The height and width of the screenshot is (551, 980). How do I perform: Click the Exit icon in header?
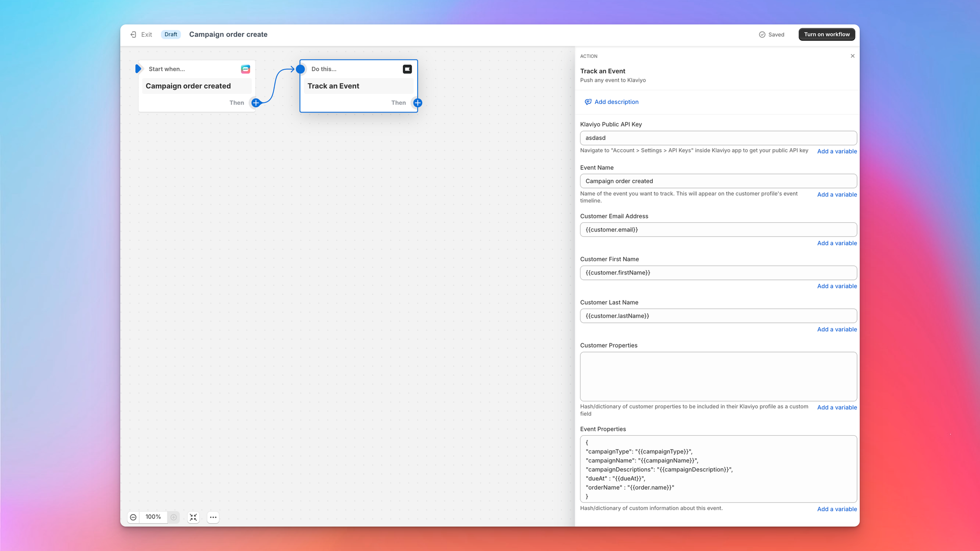[x=134, y=34]
